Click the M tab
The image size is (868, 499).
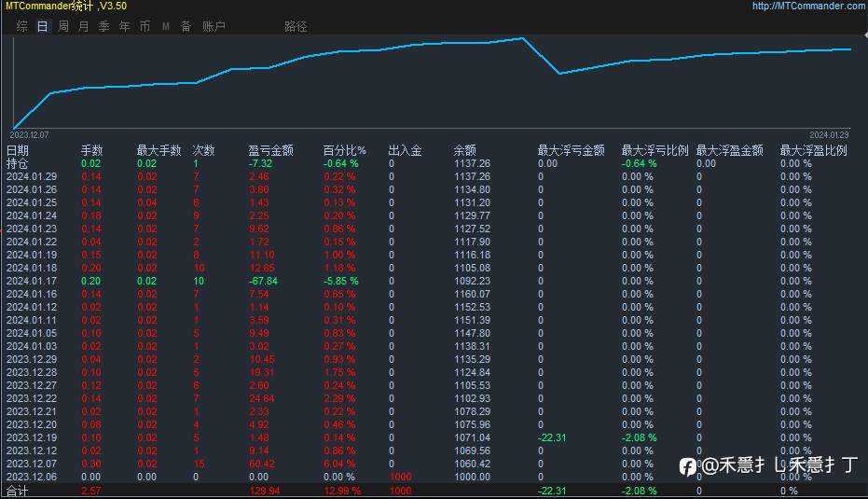(x=166, y=26)
